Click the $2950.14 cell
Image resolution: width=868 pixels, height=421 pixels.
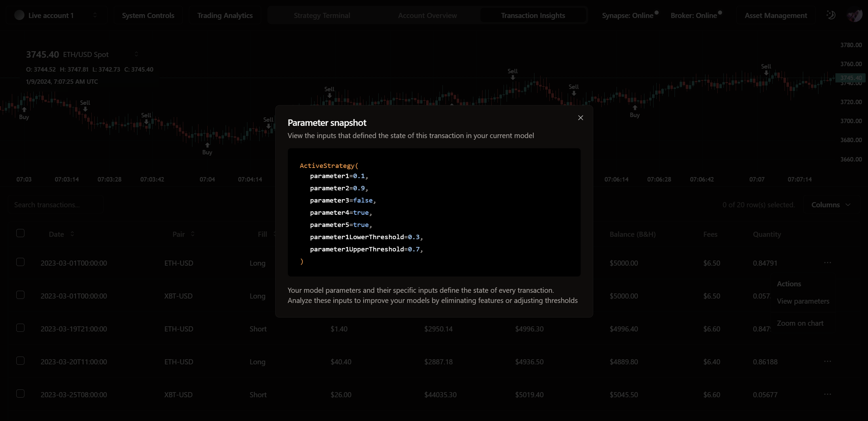pos(438,329)
